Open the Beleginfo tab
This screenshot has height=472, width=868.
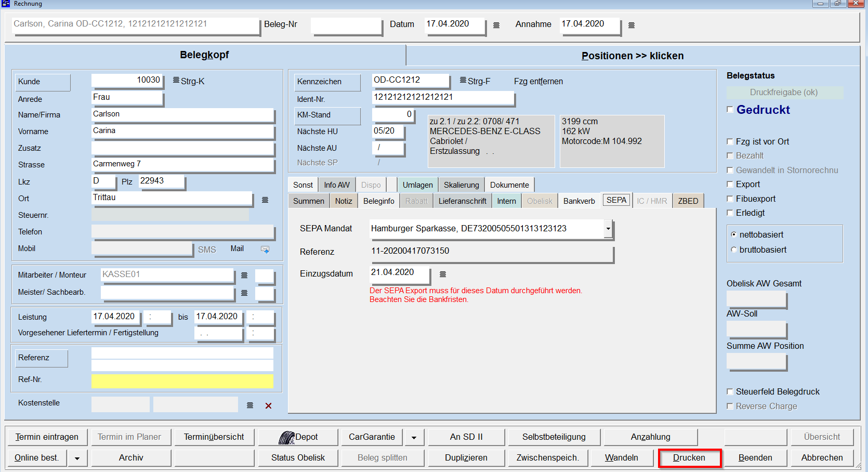379,201
